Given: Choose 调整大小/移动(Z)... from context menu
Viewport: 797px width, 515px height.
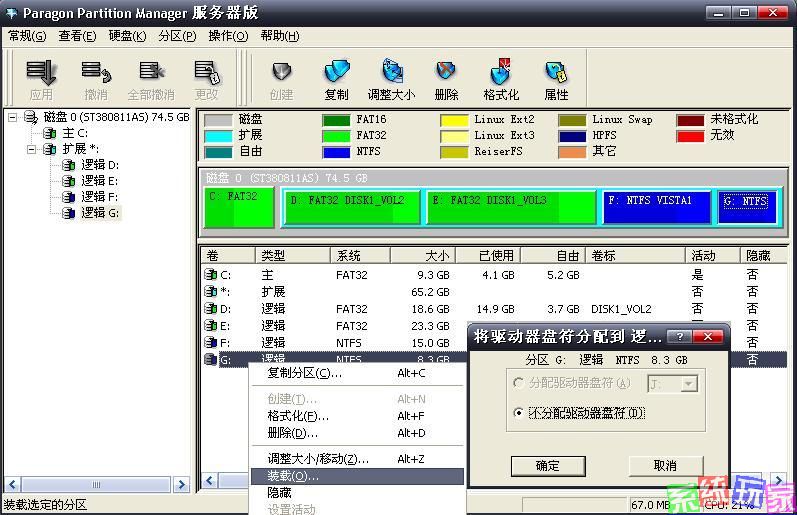Looking at the screenshot, I should click(x=358, y=459).
